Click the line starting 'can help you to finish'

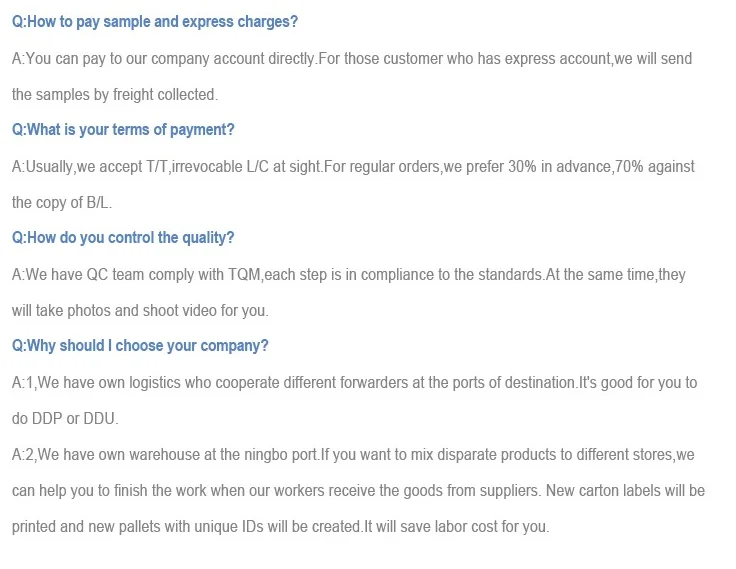[x=358, y=491]
